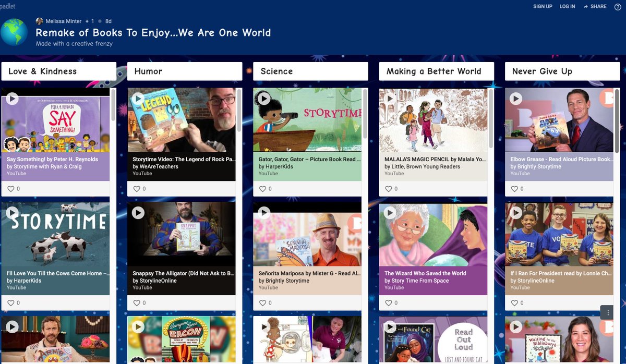
Task: Select the Love & Kindness column header
Action: coord(58,71)
